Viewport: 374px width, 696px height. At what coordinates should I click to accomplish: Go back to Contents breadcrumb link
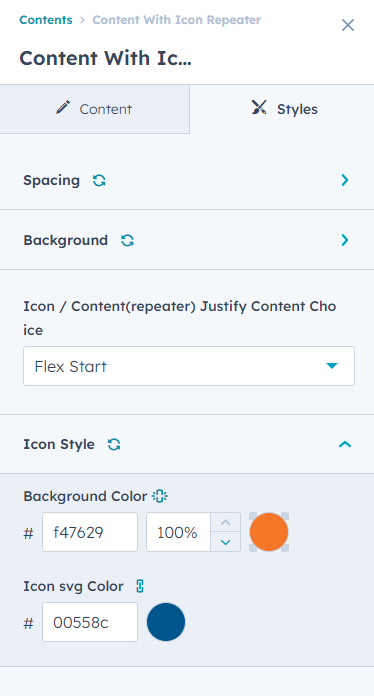click(x=46, y=20)
